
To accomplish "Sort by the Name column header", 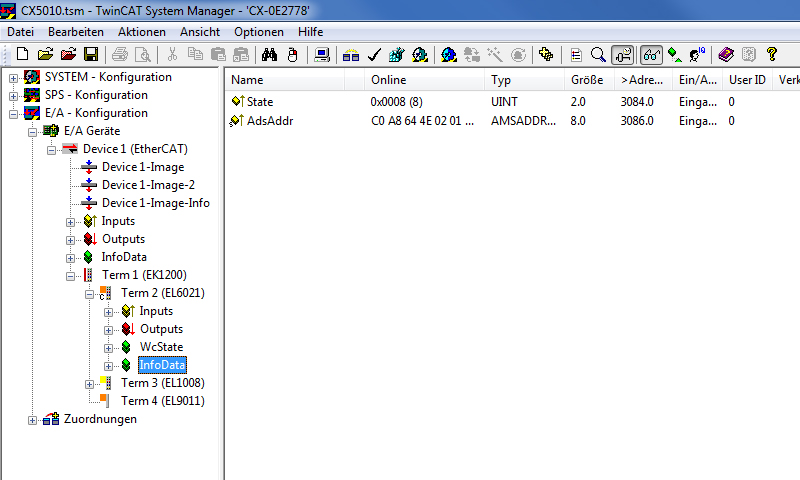I will (x=285, y=80).
